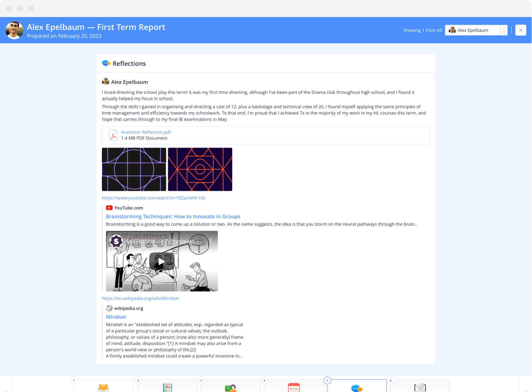Click the Wikipedia globe icon
This screenshot has width=532, height=392.
(x=109, y=308)
